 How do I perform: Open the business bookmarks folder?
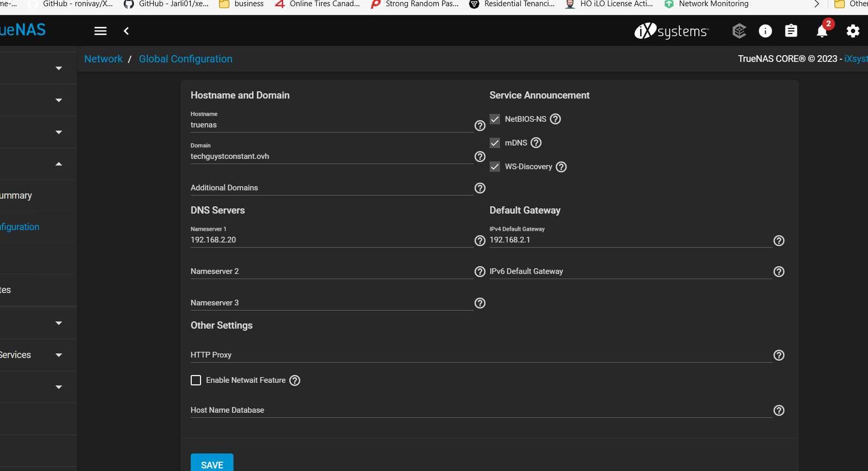(241, 4)
